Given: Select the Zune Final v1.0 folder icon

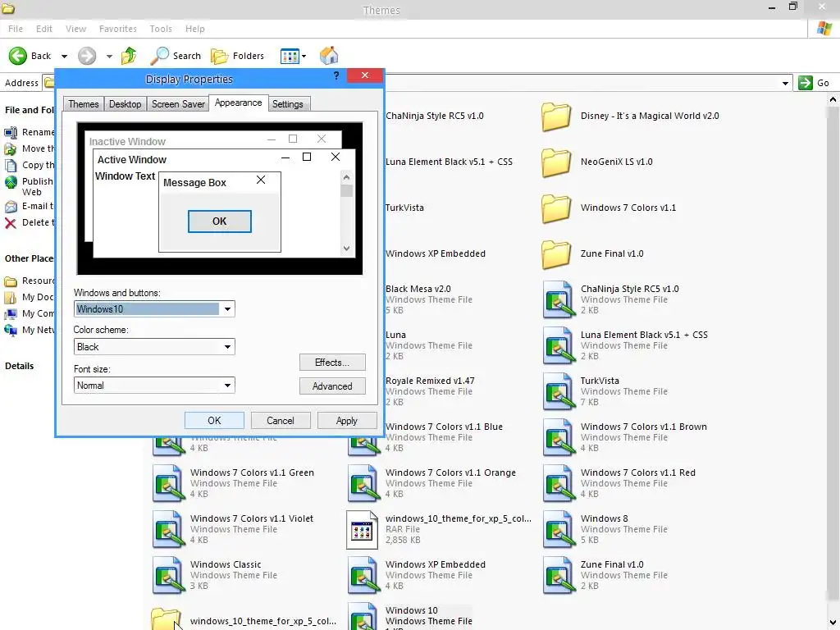Looking at the screenshot, I should 555,254.
